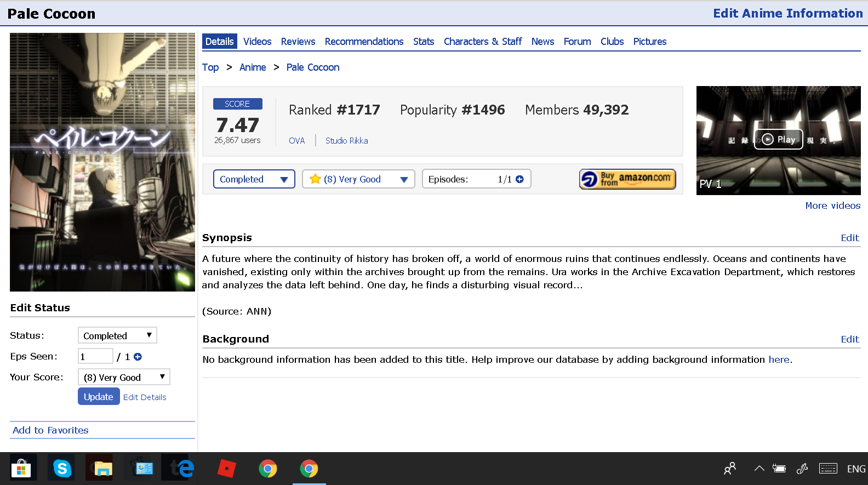The width and height of the screenshot is (868, 485).
Task: Change input language ENG
Action: pyautogui.click(x=856, y=469)
